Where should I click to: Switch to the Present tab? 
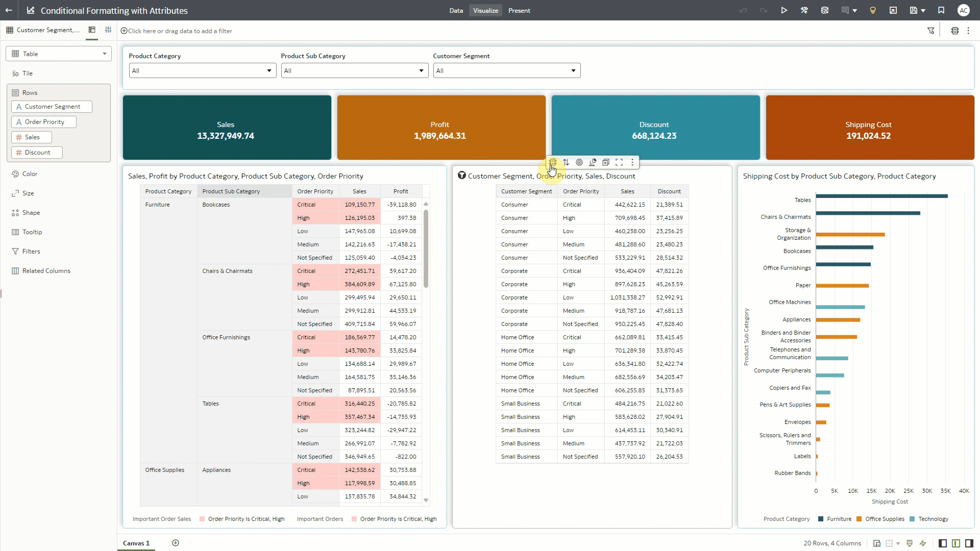click(519, 10)
